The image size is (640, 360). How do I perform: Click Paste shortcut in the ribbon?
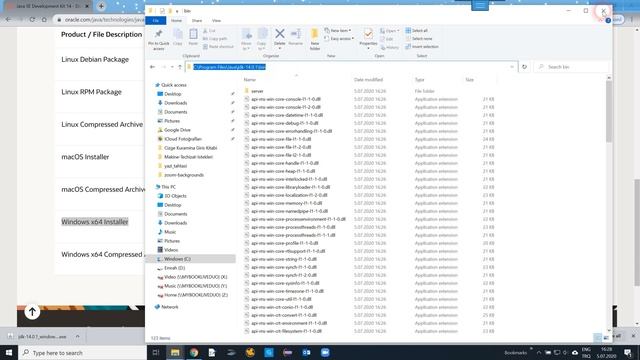coord(218,47)
